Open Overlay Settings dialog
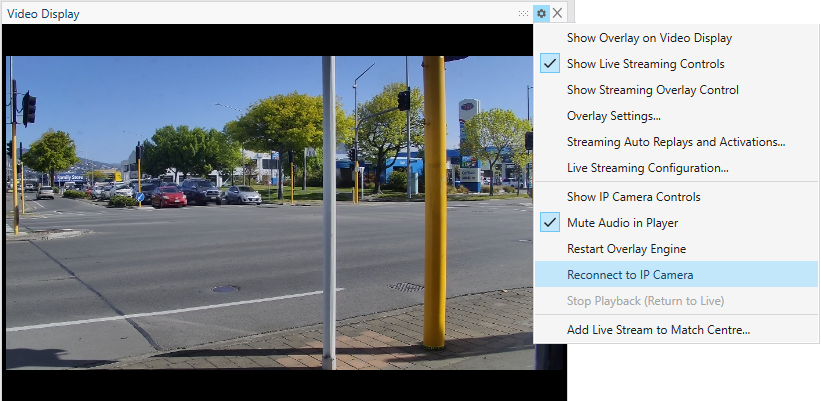This screenshot has height=401, width=821. coord(613,116)
